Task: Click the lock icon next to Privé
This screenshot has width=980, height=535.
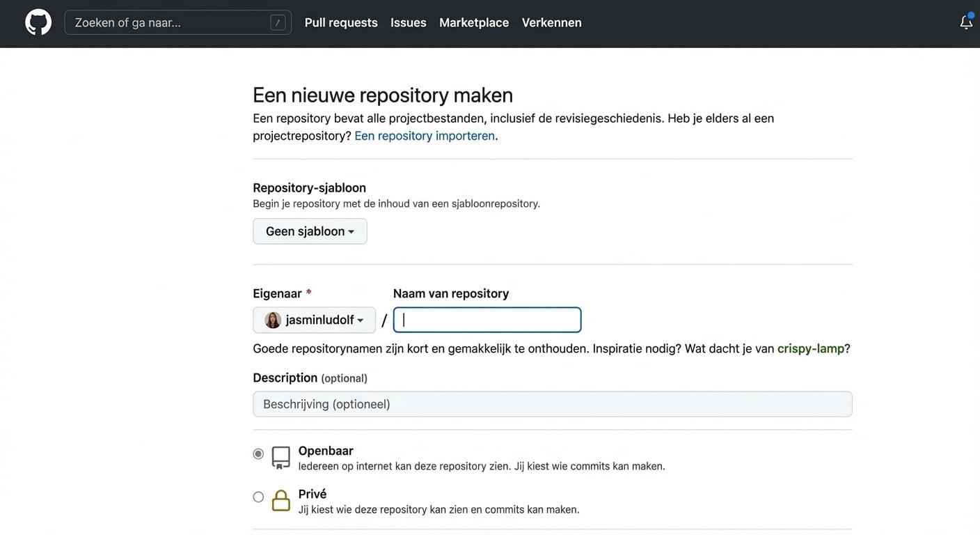Action: 280,500
